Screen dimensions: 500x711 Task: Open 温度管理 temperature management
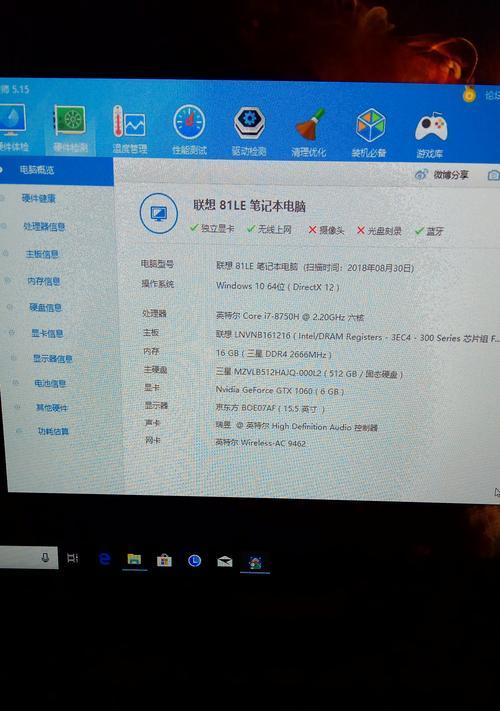click(x=129, y=130)
